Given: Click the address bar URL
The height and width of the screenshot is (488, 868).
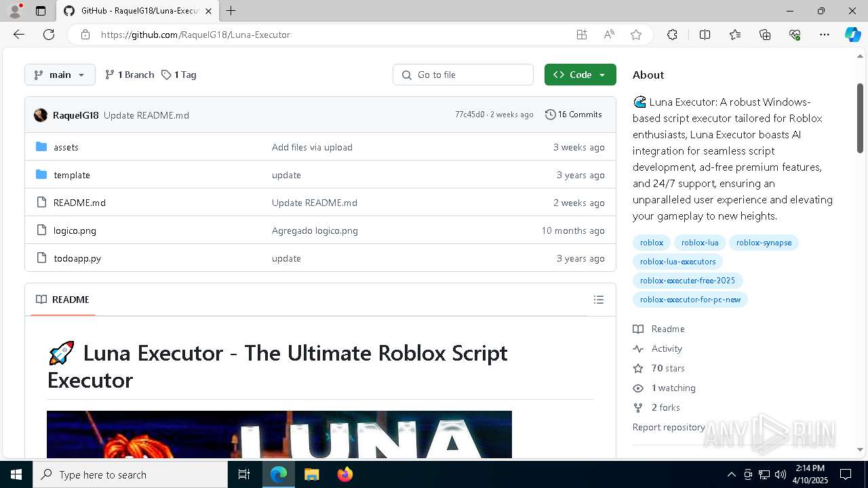Looking at the screenshot, I should click(195, 35).
